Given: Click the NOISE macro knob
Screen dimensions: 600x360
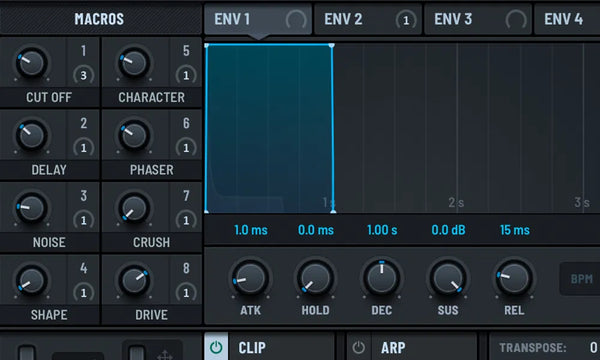Looking at the screenshot, I should pyautogui.click(x=31, y=208).
